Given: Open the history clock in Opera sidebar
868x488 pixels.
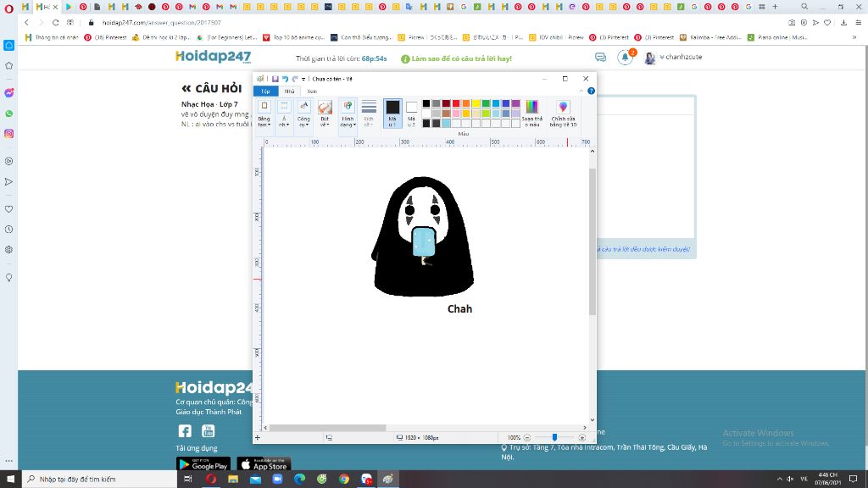Looking at the screenshot, I should (8, 229).
